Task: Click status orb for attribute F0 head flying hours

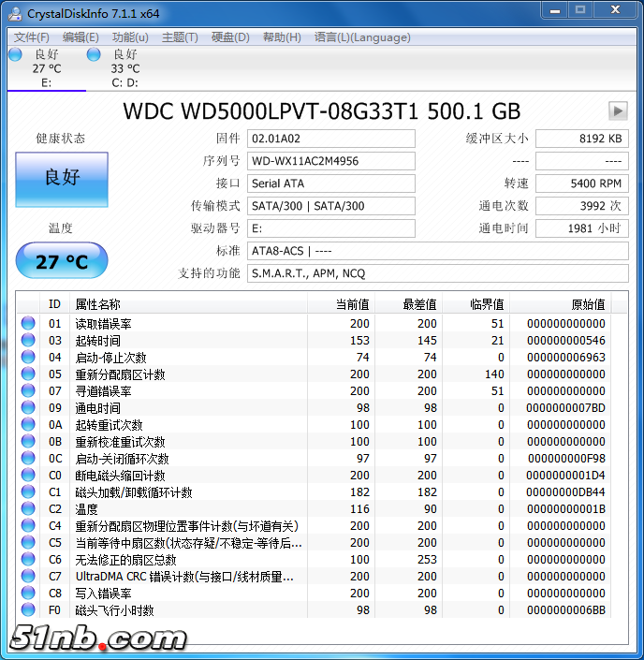Action: (28, 610)
